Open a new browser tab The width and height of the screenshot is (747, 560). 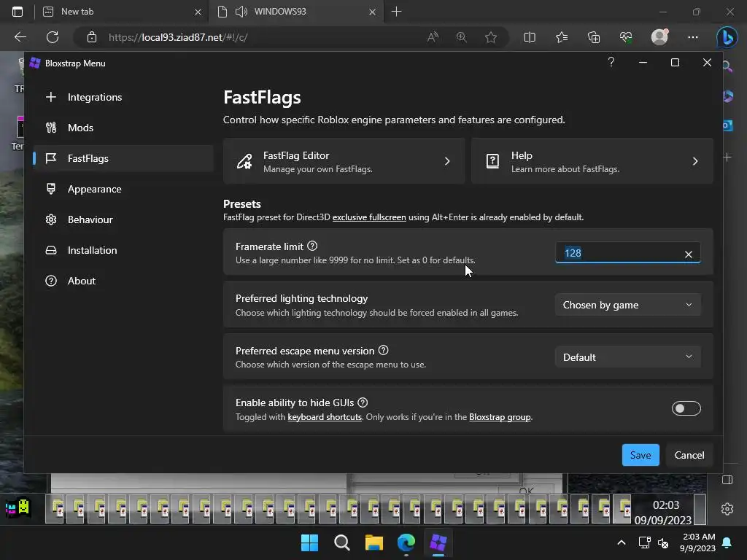tap(396, 12)
